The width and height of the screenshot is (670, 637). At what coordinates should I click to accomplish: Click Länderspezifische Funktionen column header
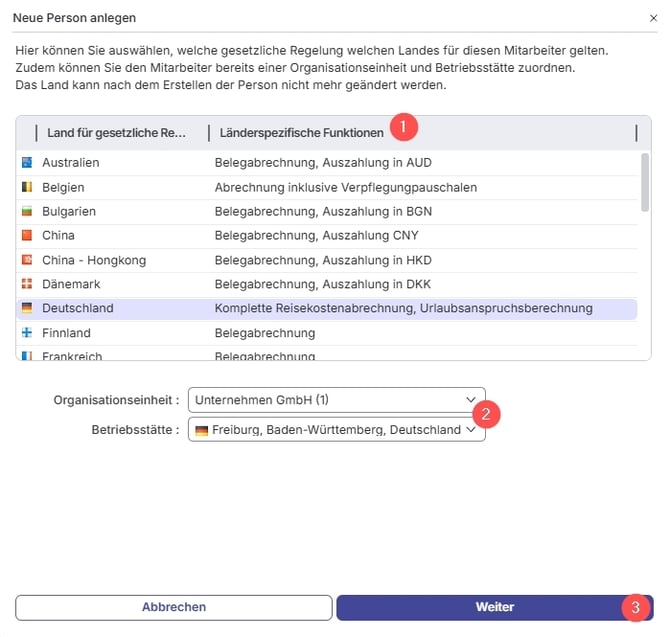click(298, 133)
